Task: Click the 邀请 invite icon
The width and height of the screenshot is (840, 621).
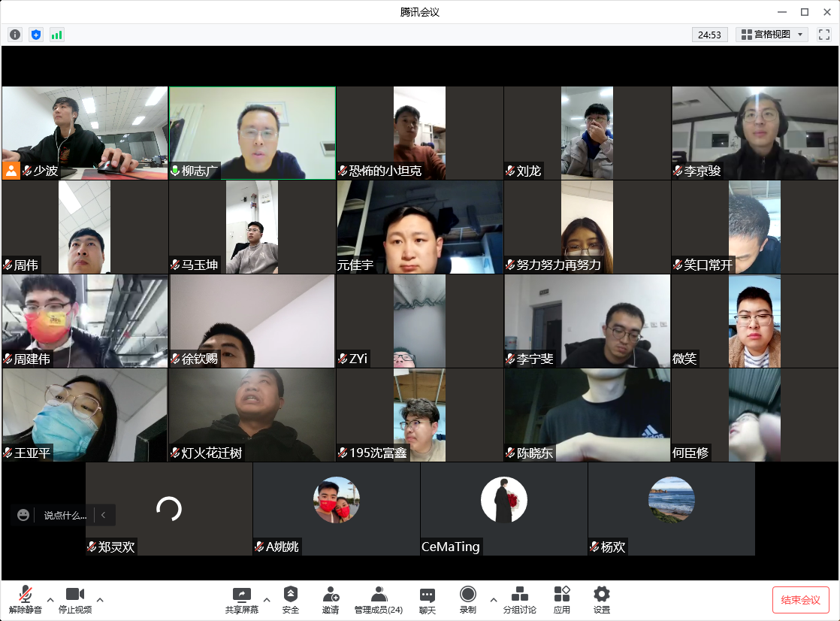Action: pos(331,601)
